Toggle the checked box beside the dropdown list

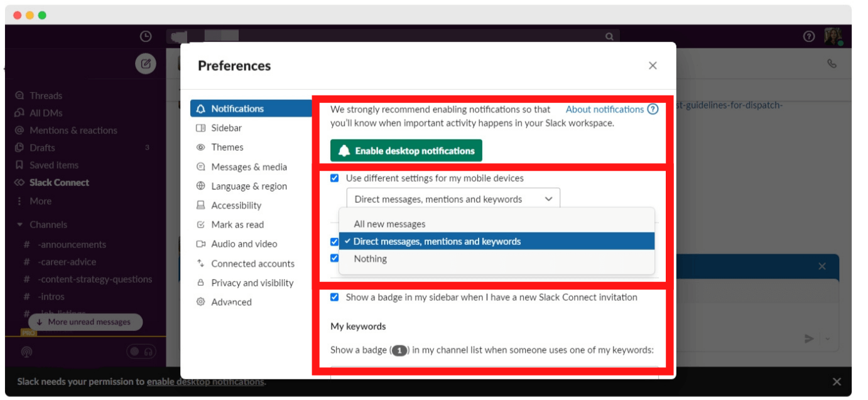point(335,241)
